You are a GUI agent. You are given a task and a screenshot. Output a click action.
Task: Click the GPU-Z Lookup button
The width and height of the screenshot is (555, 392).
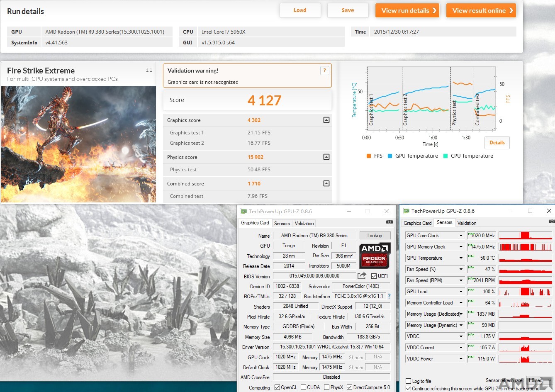375,236
